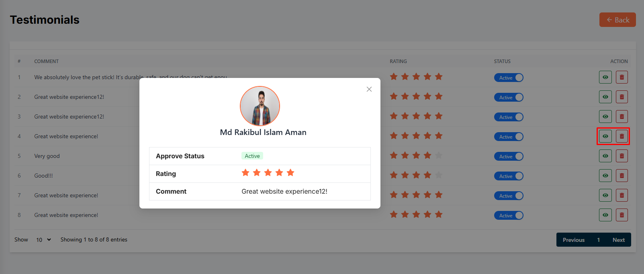Go to the Next page

[618, 240]
